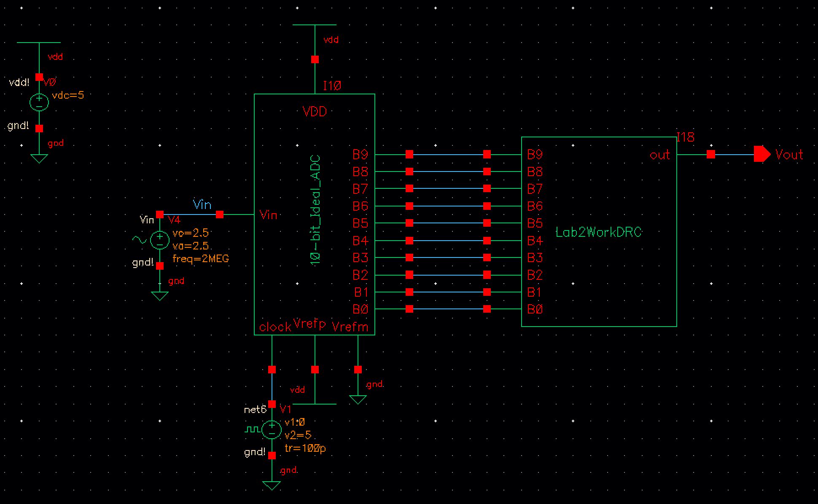818x504 pixels.
Task: Click the v1:0 parameter text
Action: pos(295,422)
